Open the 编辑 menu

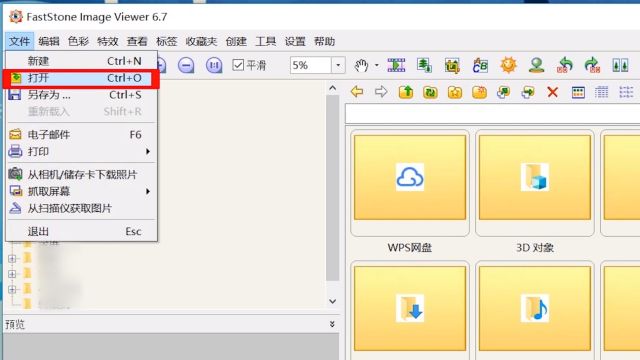point(49,41)
